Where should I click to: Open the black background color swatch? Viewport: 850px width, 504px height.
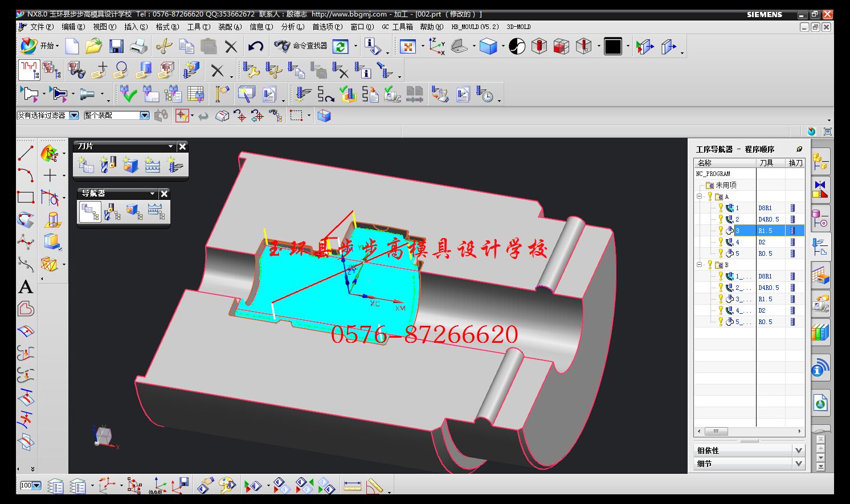pos(613,46)
